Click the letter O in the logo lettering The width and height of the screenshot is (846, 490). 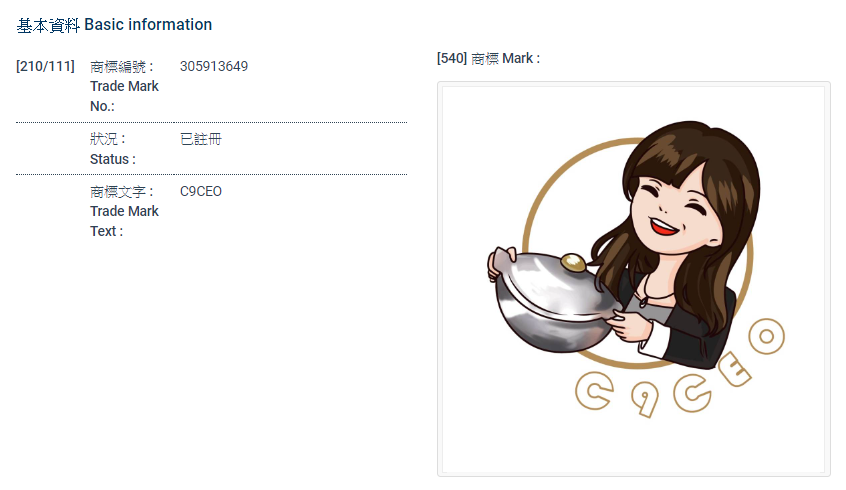(x=766, y=336)
